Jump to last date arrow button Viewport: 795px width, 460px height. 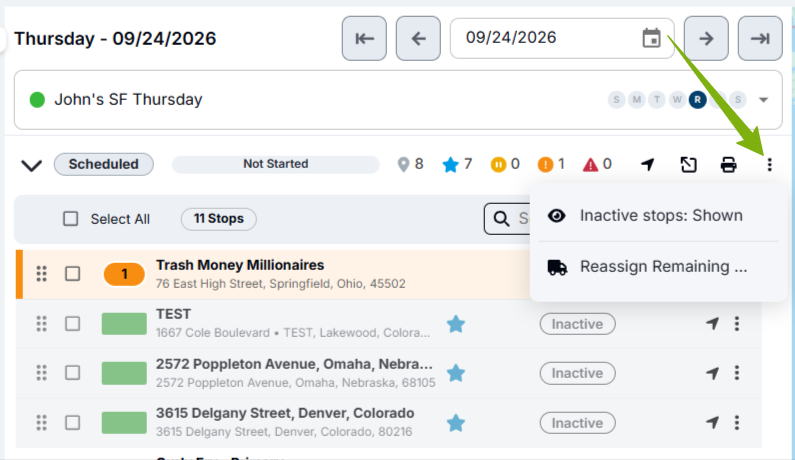(x=760, y=39)
